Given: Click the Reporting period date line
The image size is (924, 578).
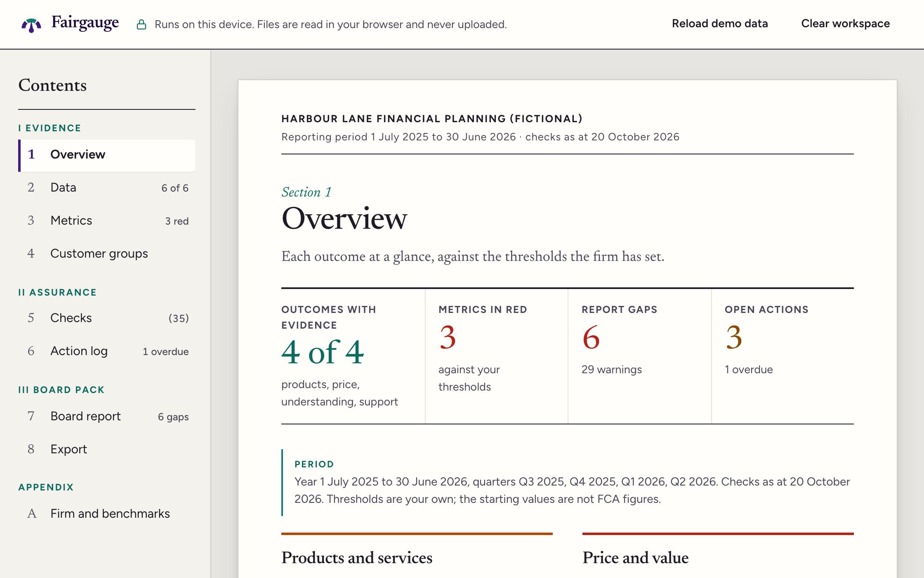Looking at the screenshot, I should [480, 137].
